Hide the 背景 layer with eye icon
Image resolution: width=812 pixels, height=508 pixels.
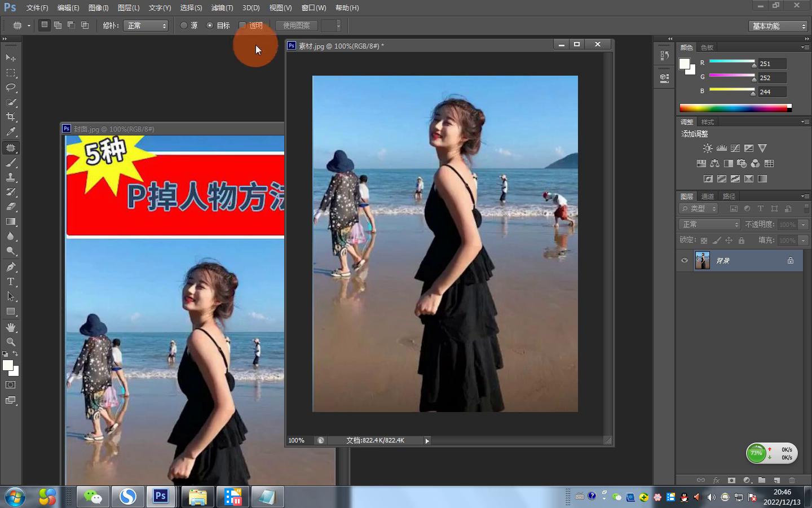click(685, 260)
